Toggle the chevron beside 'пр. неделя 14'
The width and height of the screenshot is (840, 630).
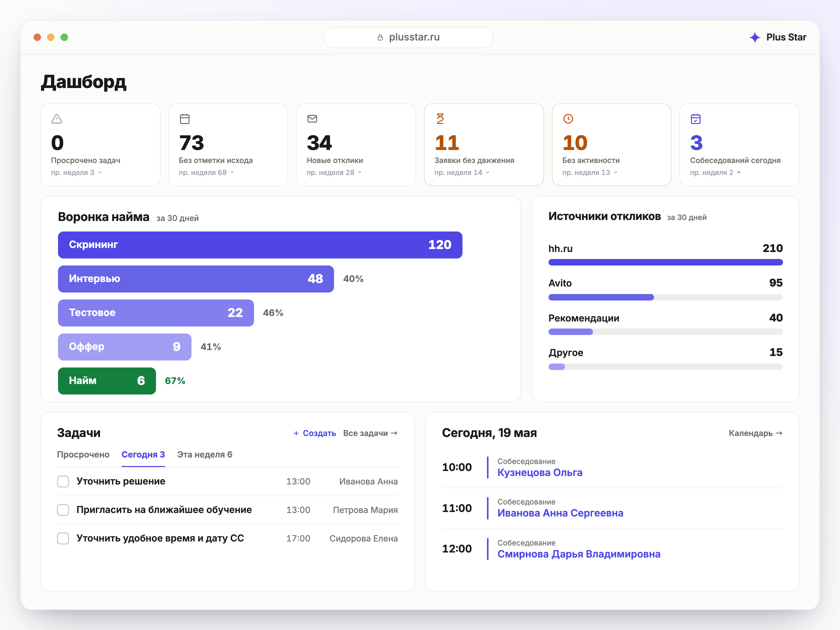(488, 172)
